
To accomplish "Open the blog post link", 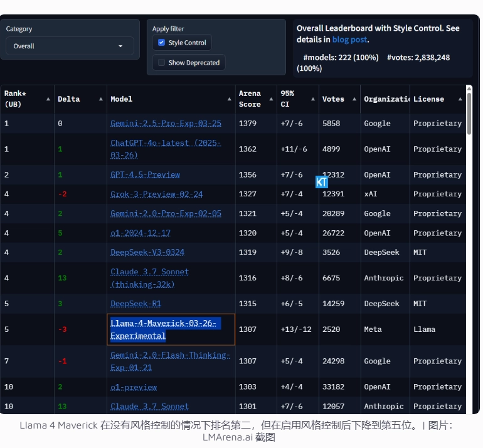I will point(349,40).
